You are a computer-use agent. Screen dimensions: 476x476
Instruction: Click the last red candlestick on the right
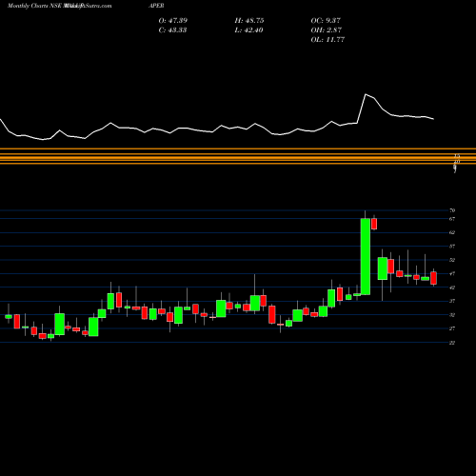point(433,278)
